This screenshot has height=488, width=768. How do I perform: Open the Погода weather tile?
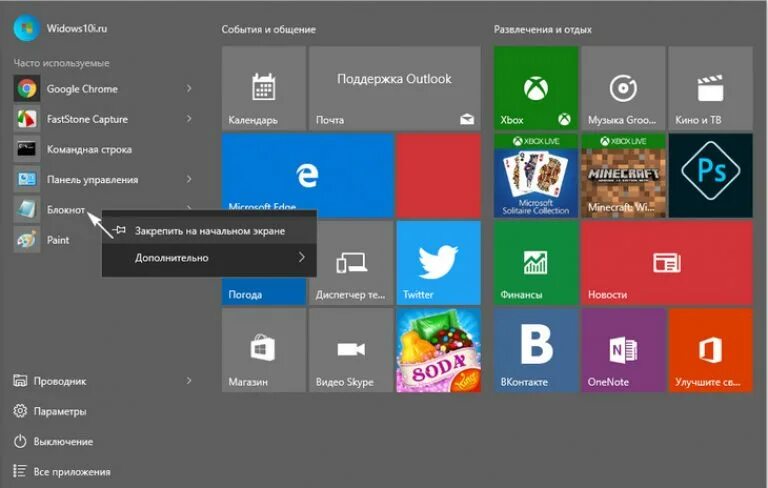[x=264, y=291]
